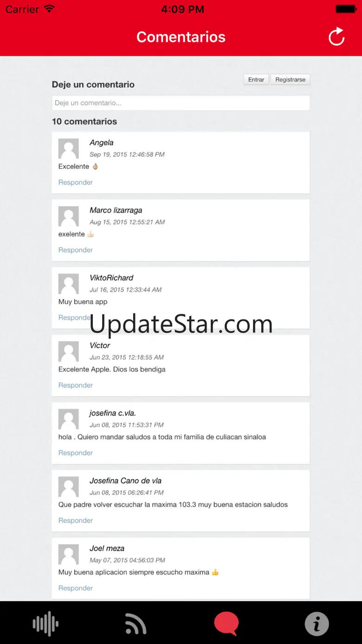362x644 pixels.
Task: Tap the Wi-Fi icon beside Carrier
Action: point(49,8)
